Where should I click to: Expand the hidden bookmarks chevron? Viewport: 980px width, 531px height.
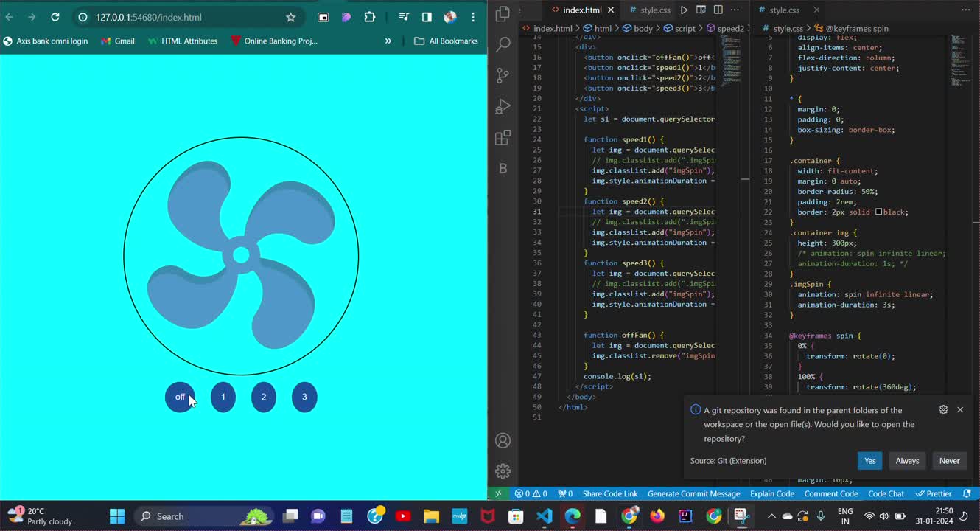(x=388, y=41)
